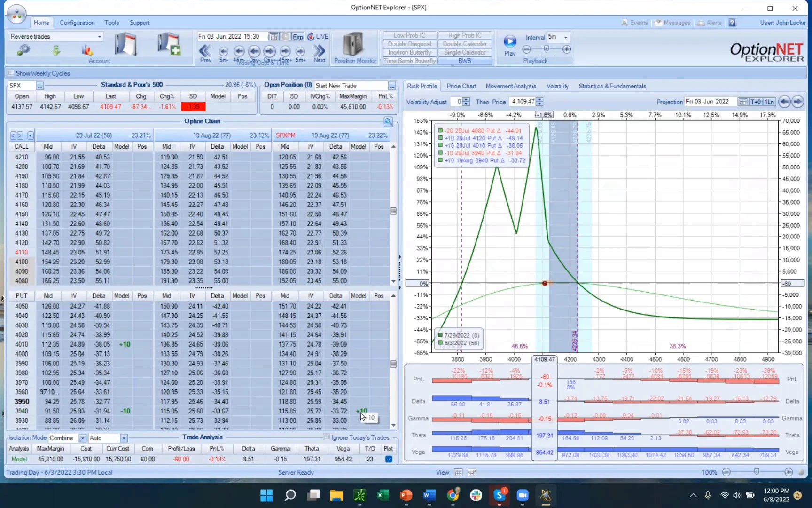Open the Tools ribbon tab

112,23
